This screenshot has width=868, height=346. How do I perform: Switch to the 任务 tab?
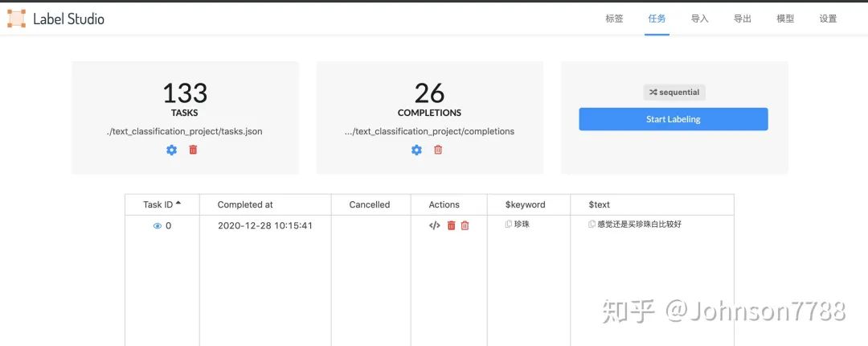click(x=657, y=19)
